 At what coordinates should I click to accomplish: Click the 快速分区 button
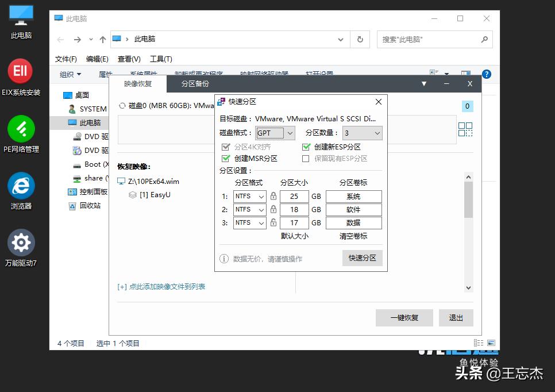click(362, 258)
